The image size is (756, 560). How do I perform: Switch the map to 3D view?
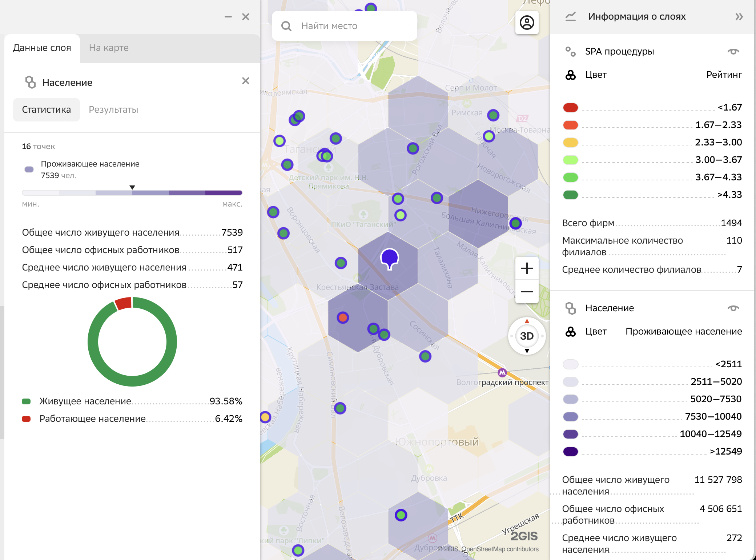point(527,336)
